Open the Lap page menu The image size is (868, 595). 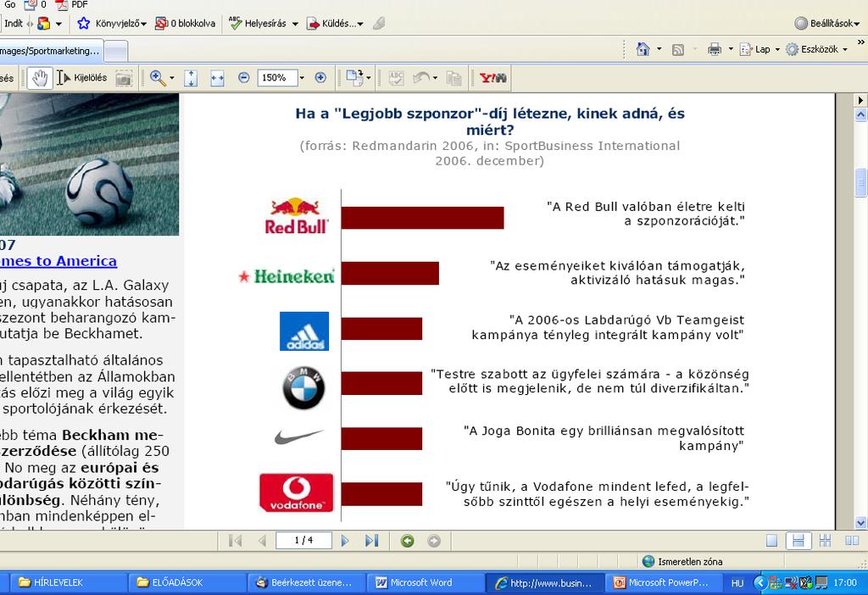(x=760, y=49)
